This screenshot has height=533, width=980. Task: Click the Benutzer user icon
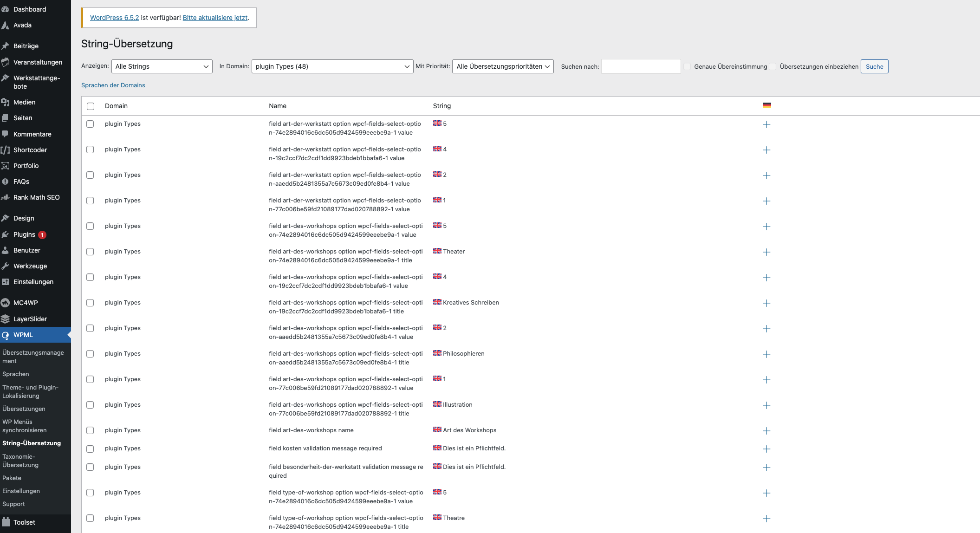pyautogui.click(x=6, y=250)
